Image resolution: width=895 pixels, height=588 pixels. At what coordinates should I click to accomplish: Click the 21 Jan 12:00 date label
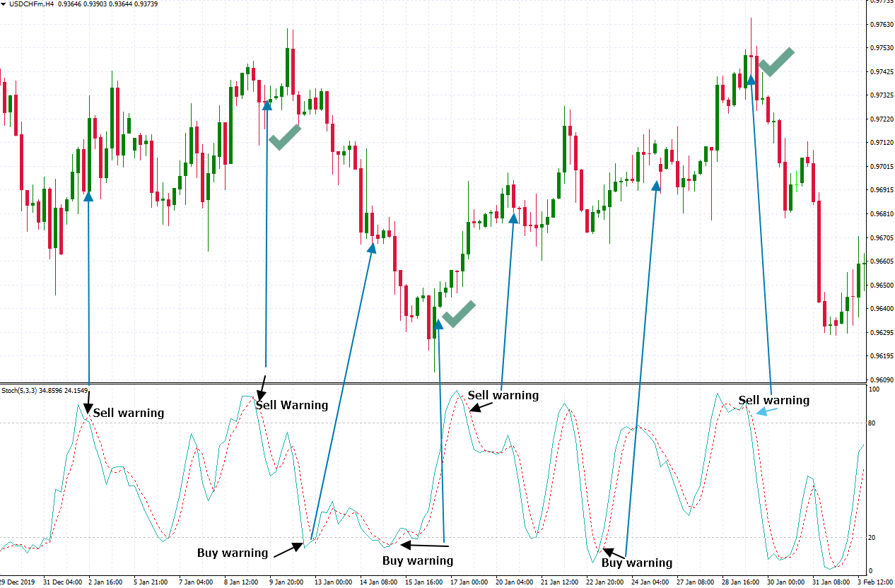pos(560,582)
